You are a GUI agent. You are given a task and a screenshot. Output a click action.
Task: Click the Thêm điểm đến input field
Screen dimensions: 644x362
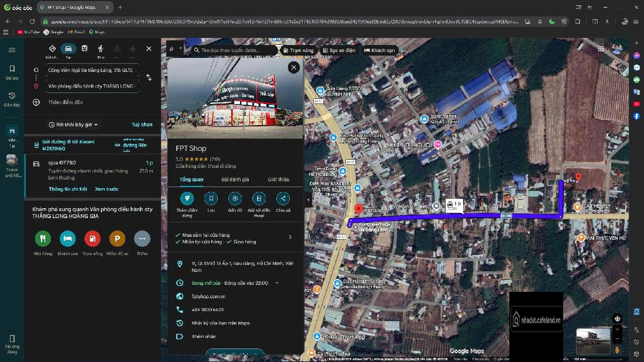66,102
